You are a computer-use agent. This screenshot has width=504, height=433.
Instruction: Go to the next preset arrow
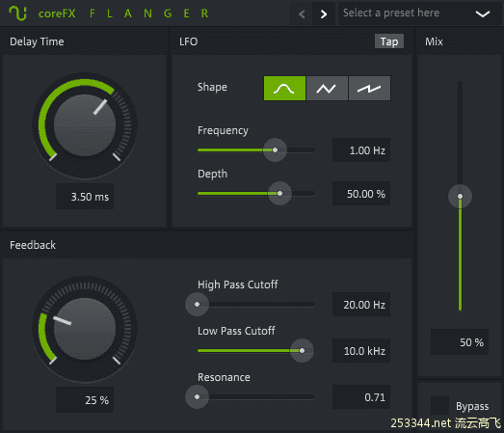pyautogui.click(x=324, y=14)
